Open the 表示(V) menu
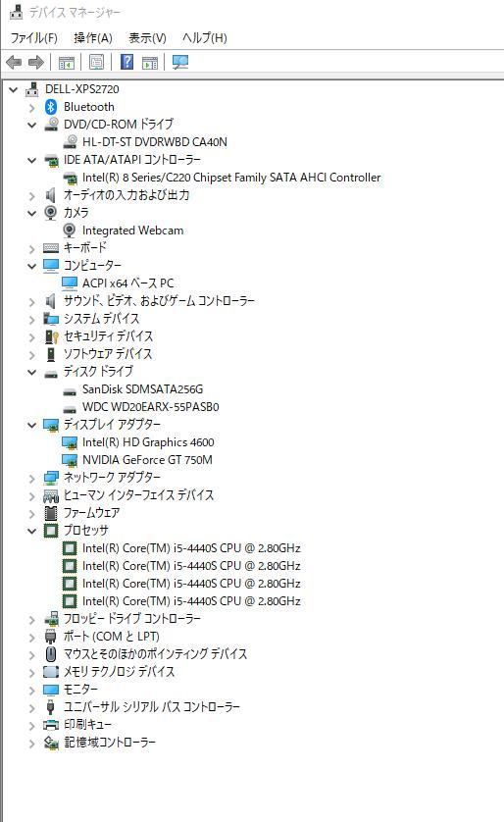The image size is (504, 822). click(147, 37)
